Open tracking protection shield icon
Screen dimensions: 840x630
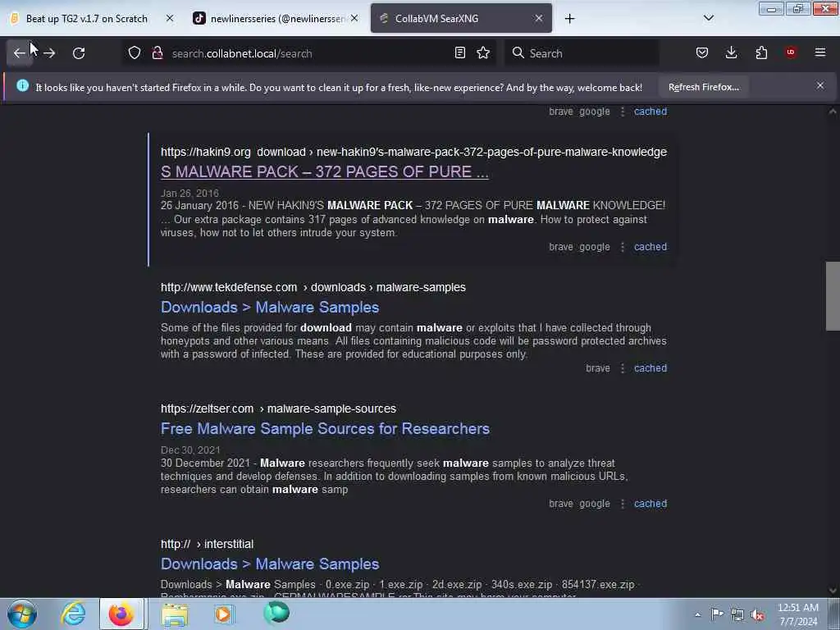tap(135, 53)
